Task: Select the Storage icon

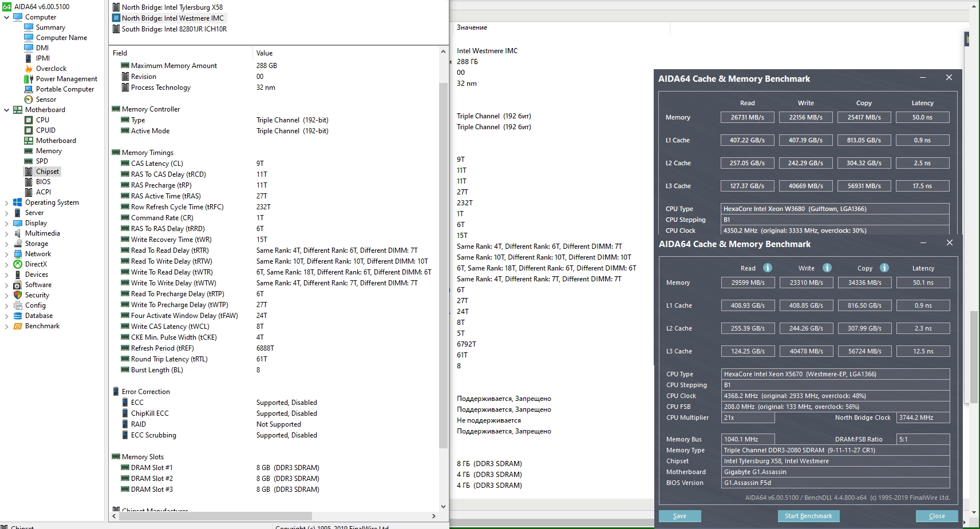Action: (18, 244)
